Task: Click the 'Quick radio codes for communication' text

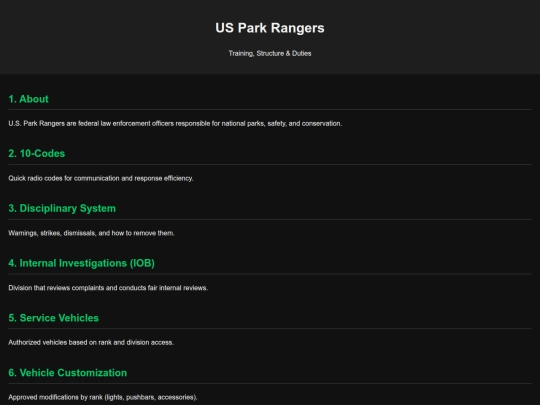Action: click(101, 178)
